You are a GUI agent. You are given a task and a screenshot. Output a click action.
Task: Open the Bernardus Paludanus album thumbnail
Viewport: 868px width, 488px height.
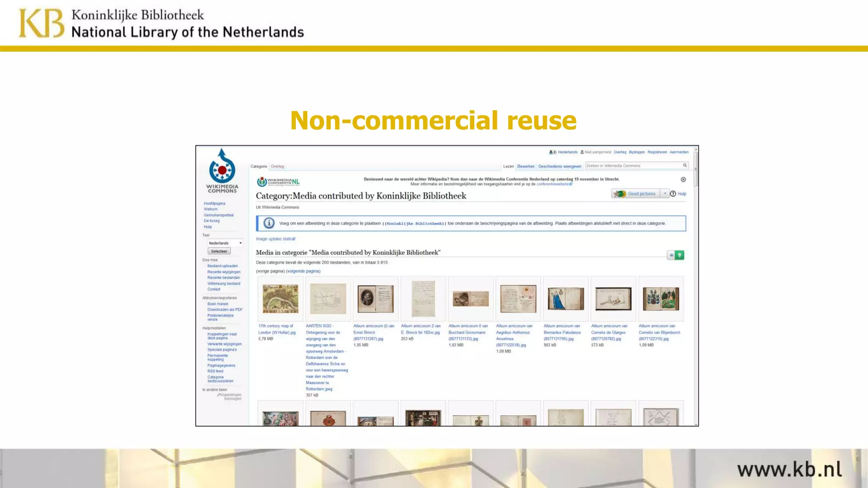566,299
